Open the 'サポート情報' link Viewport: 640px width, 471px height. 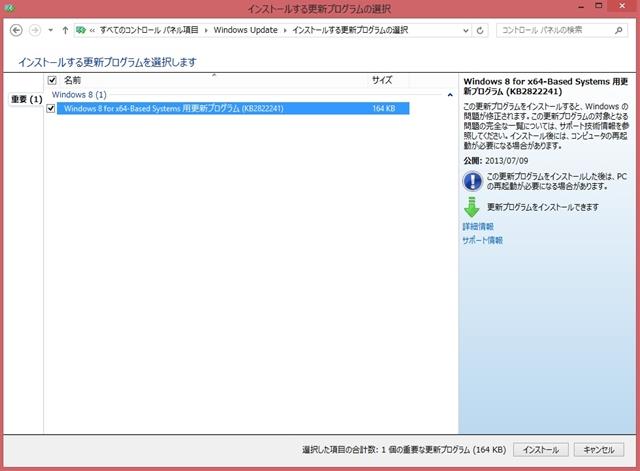482,240
